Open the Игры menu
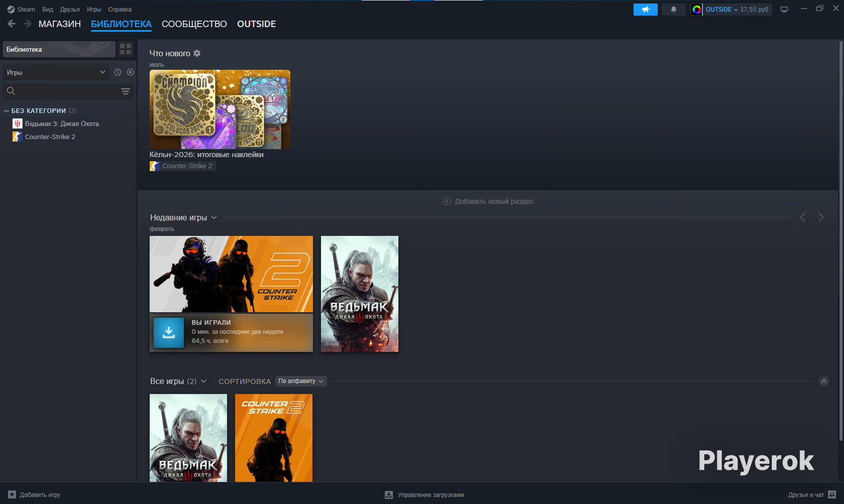The image size is (844, 504). 94,10
